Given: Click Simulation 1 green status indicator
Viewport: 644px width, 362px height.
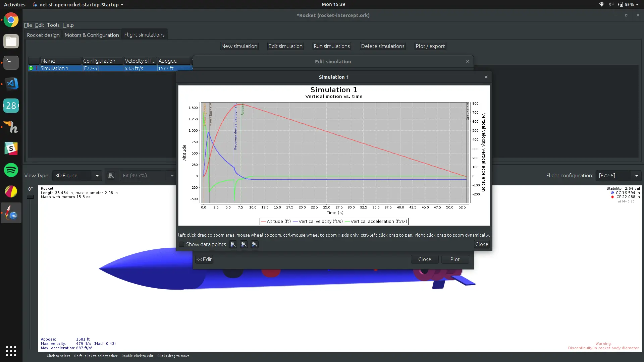Looking at the screenshot, I should pos(31,68).
